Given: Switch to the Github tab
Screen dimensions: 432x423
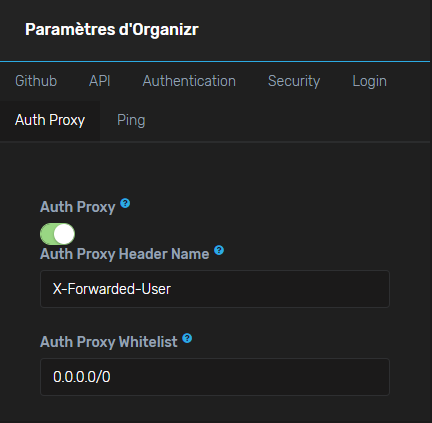Looking at the screenshot, I should click(x=36, y=81).
